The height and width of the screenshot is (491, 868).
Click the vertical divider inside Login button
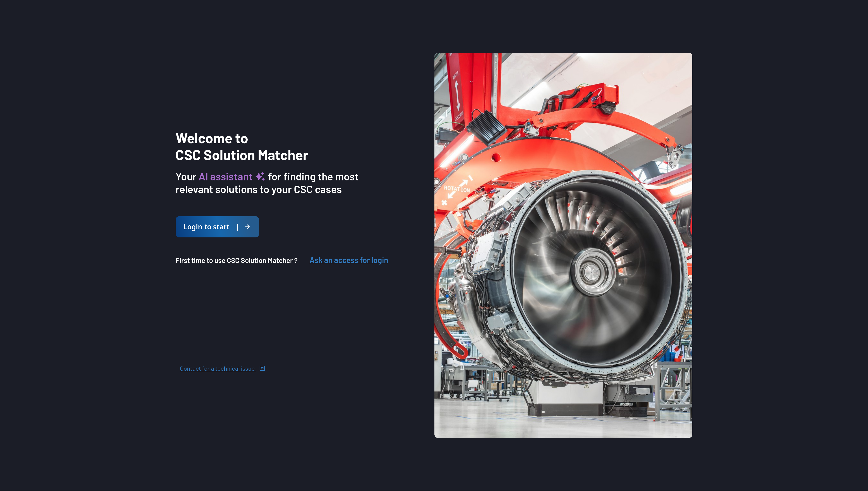238,227
